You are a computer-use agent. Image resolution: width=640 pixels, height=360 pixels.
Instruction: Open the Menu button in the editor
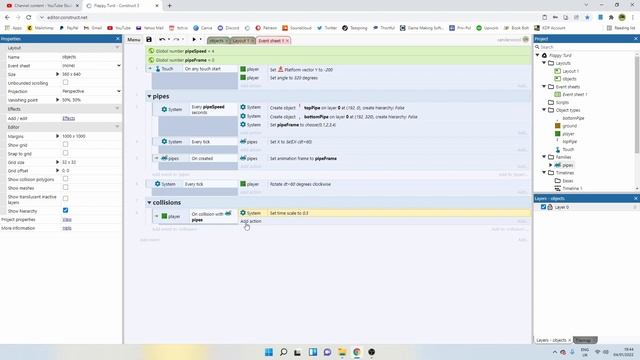click(133, 40)
